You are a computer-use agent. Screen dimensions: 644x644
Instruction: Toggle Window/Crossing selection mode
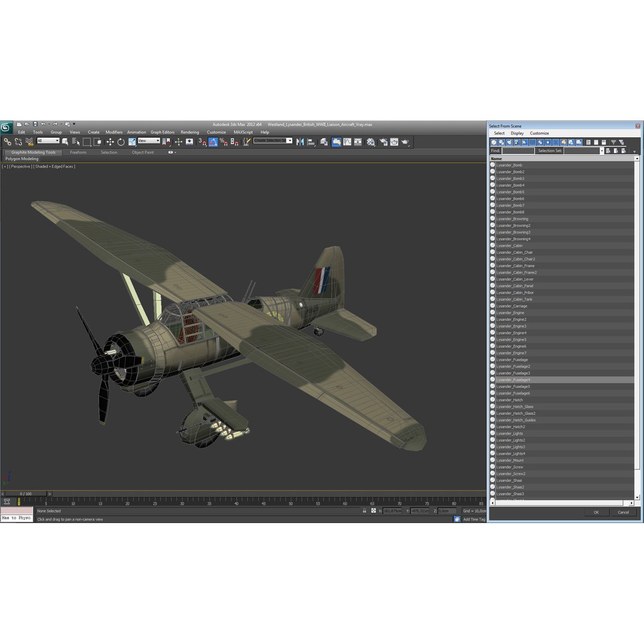[x=97, y=142]
